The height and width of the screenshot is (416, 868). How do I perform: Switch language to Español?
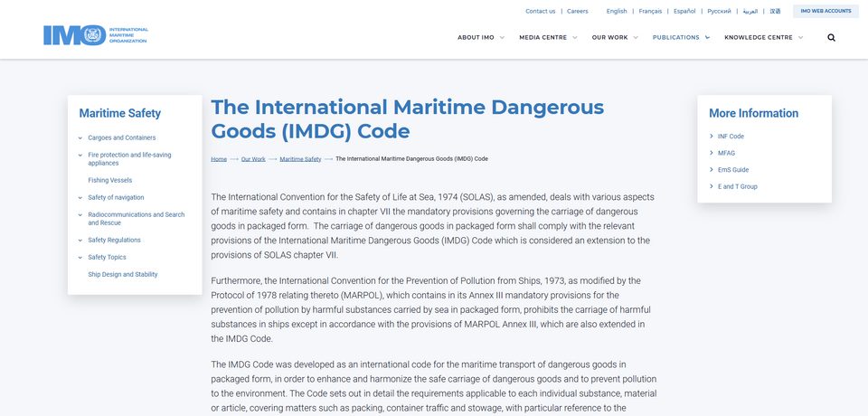click(684, 11)
